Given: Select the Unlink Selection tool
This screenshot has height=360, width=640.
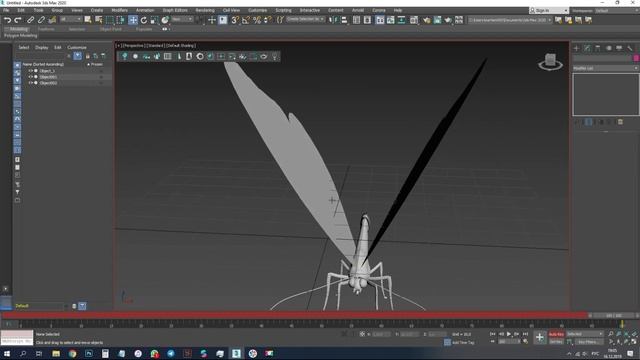Looking at the screenshot, I should 41,20.
